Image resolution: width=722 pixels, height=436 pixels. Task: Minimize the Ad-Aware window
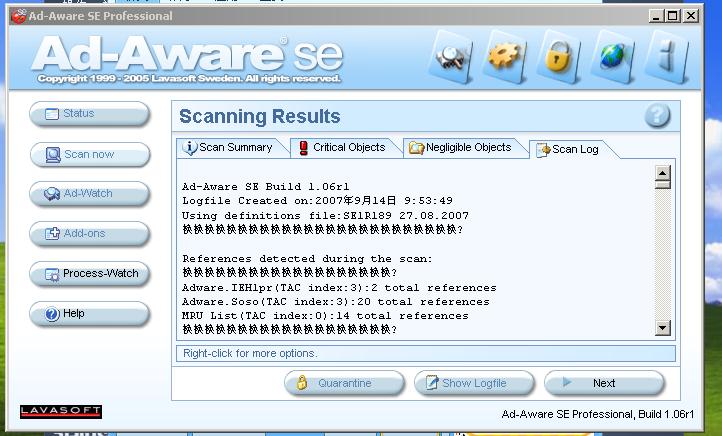click(x=655, y=16)
